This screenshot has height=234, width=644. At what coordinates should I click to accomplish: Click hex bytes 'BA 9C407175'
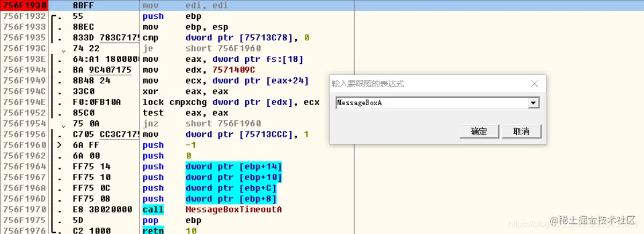point(102,70)
